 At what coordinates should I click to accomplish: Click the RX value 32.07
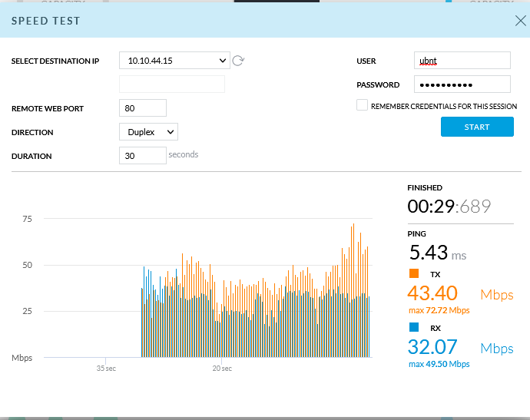(432, 347)
